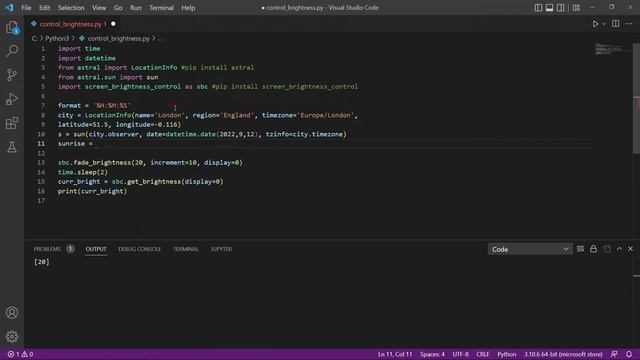
Task: Change end of line sequence CRLF
Action: (482, 354)
